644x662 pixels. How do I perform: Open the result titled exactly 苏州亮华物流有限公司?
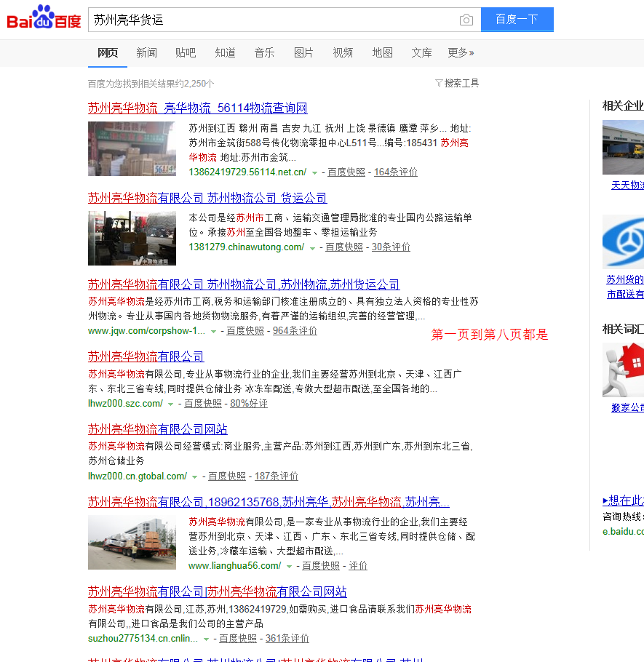click(x=146, y=356)
